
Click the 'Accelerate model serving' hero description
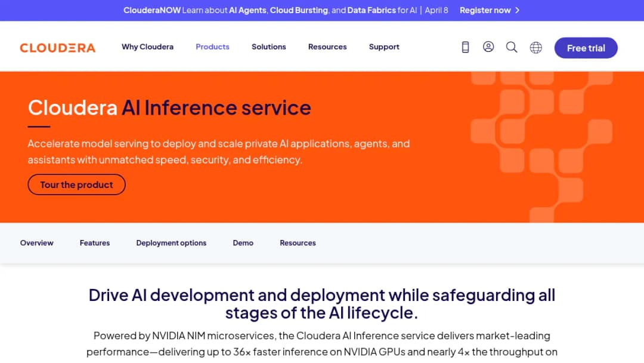point(218,152)
